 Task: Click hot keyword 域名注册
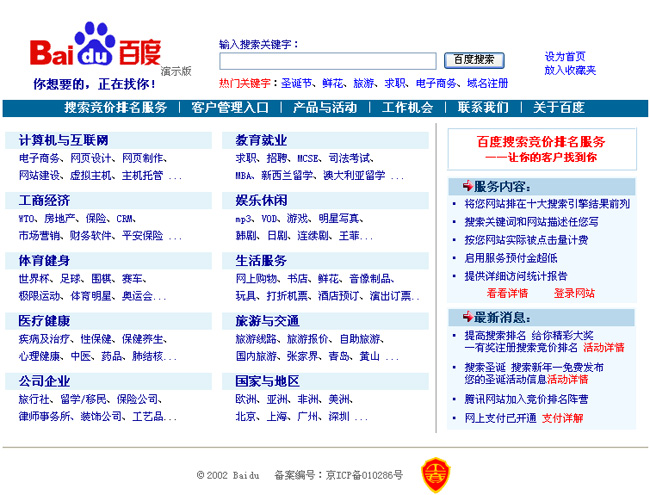pyautogui.click(x=488, y=83)
